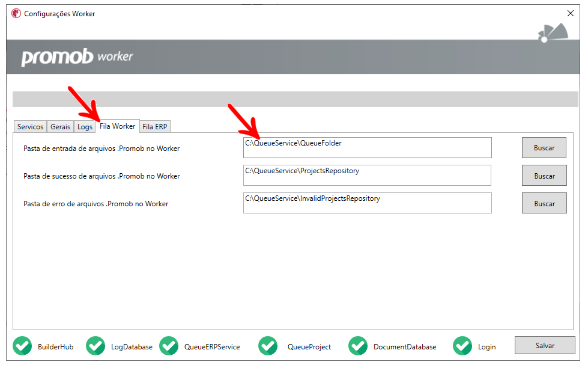The height and width of the screenshot is (368, 588).
Task: Click the LogDatabase status label
Action: [132, 346]
